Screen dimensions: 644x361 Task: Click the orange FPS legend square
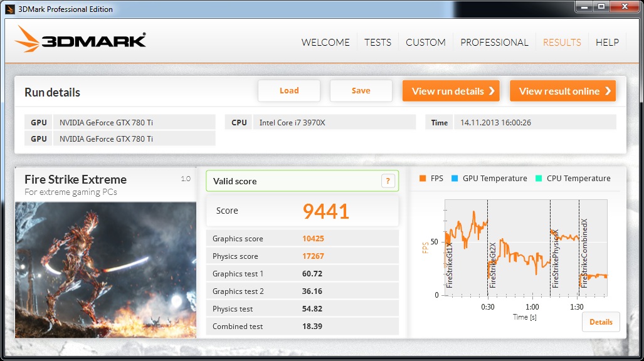(x=422, y=178)
